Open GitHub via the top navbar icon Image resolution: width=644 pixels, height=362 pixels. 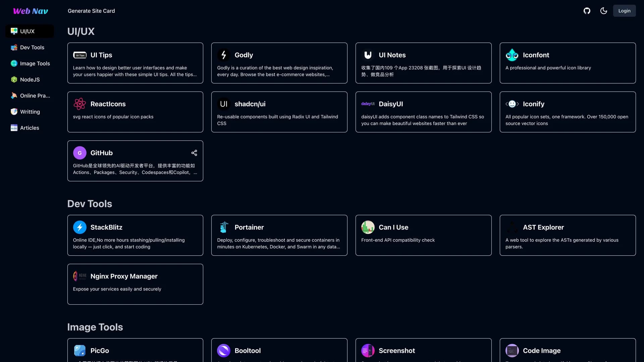click(x=587, y=11)
